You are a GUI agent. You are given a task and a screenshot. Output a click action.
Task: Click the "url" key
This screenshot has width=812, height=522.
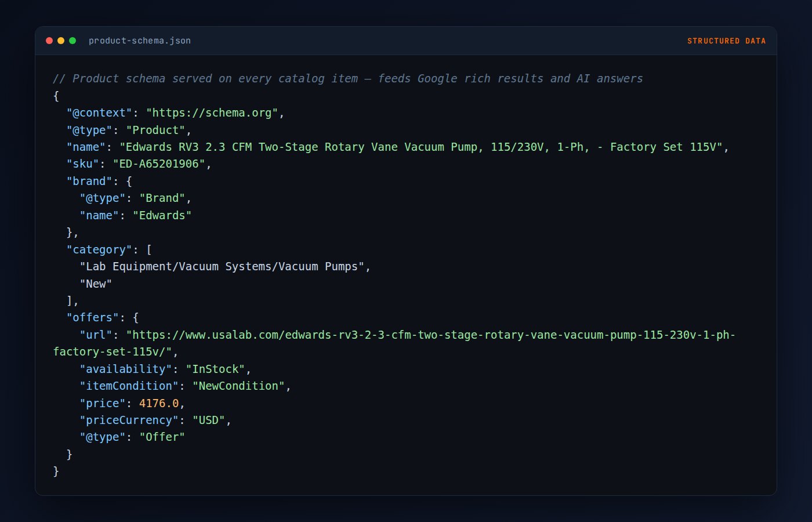click(x=96, y=335)
